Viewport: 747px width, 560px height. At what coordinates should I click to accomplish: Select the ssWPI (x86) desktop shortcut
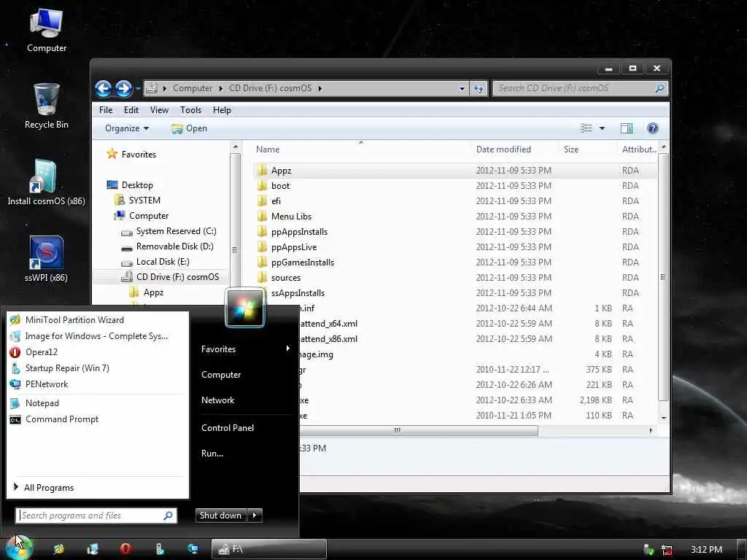click(x=46, y=259)
